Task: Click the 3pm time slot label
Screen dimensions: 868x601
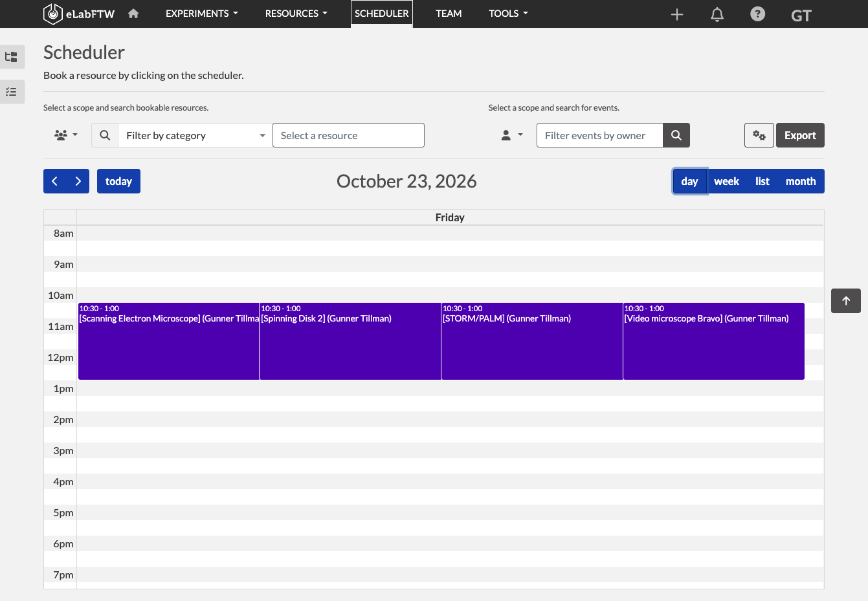Action: coord(63,450)
